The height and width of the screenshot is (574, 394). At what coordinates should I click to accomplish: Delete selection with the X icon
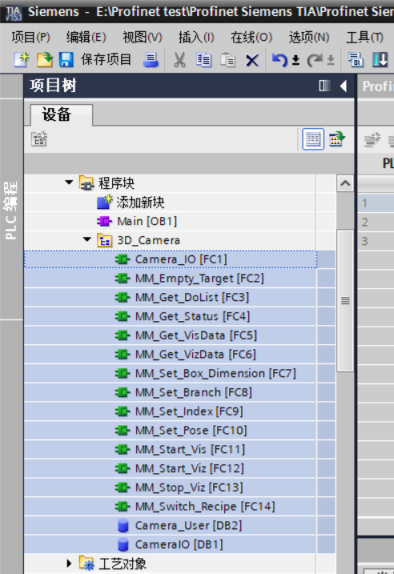click(252, 60)
